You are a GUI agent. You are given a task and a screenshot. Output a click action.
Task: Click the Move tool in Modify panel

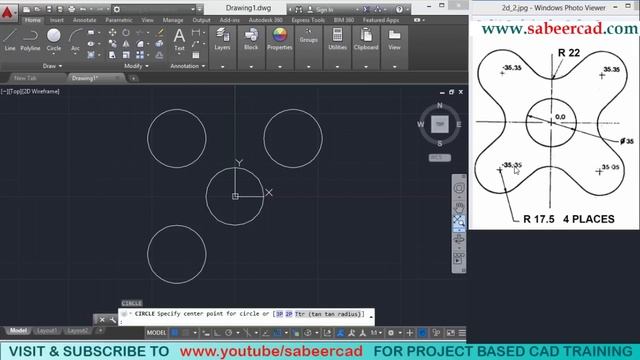tap(112, 33)
